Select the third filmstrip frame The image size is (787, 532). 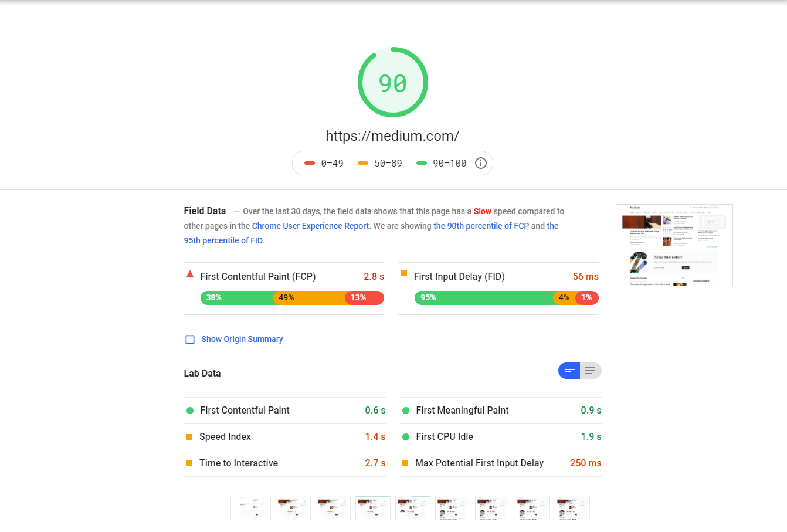(293, 508)
